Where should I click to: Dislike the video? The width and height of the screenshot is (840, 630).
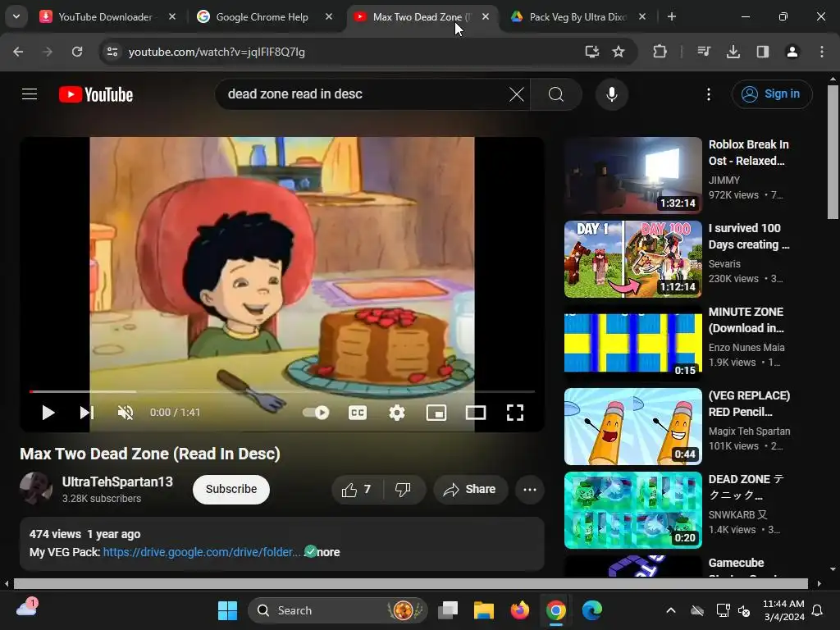coord(403,490)
